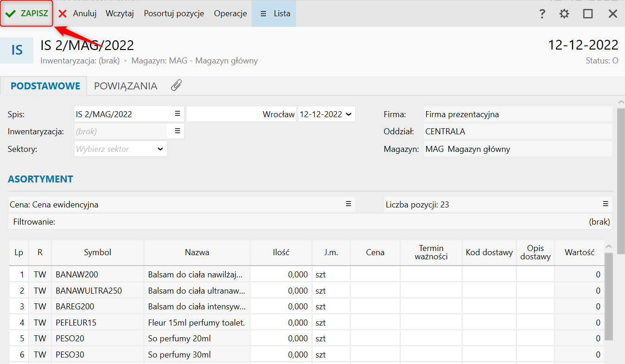Click Anuluj to cancel changes
This screenshot has height=364, width=625.
pos(77,13)
